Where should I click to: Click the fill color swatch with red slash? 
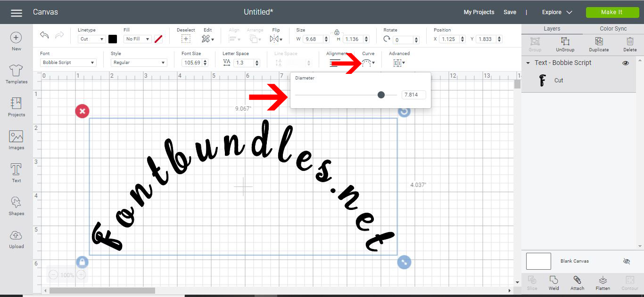point(158,39)
